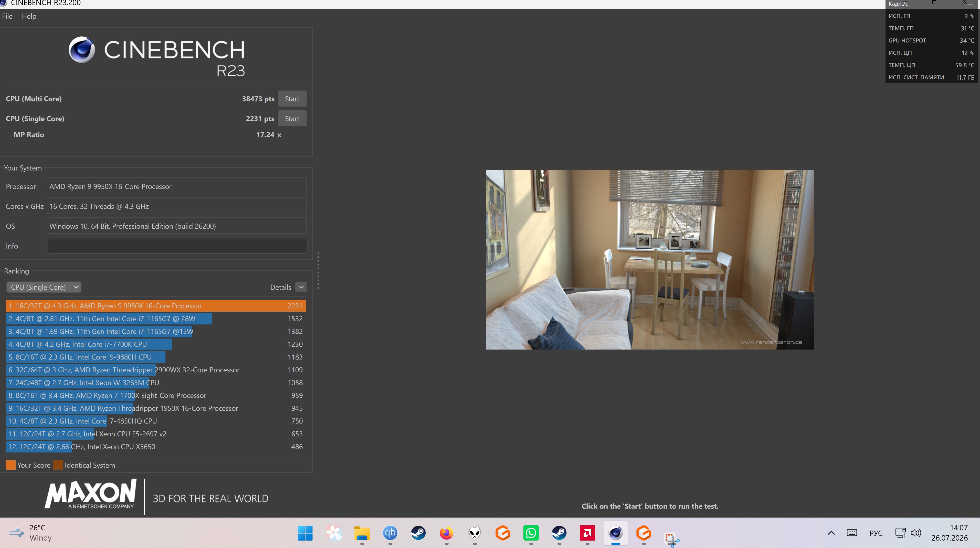980x548 pixels.
Task: Open File Explorer from the taskbar
Action: pyautogui.click(x=362, y=533)
